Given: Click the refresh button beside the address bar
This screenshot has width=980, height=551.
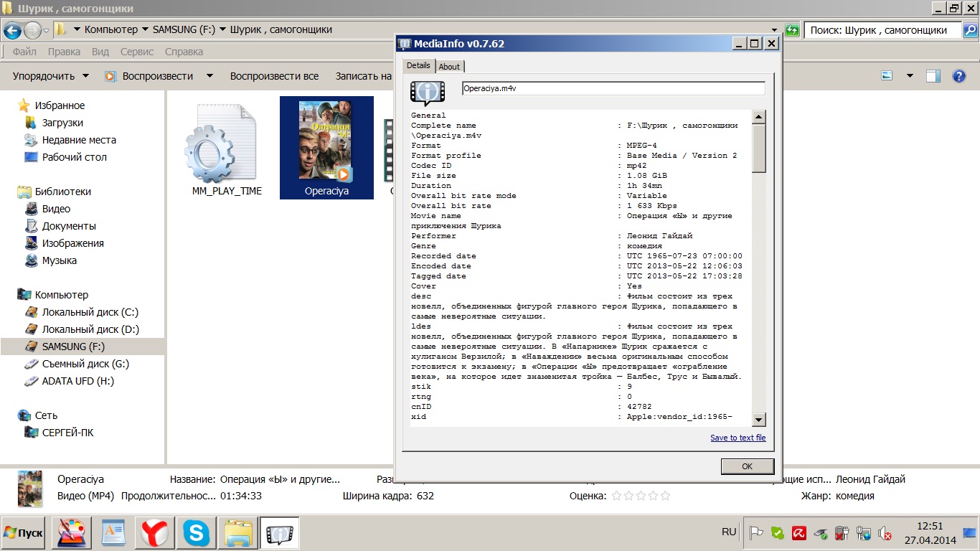Looking at the screenshot, I should coord(792,30).
